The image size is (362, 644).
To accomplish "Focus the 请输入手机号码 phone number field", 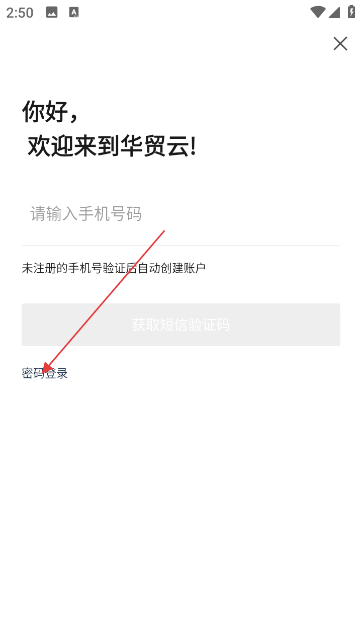I will pyautogui.click(x=181, y=214).
